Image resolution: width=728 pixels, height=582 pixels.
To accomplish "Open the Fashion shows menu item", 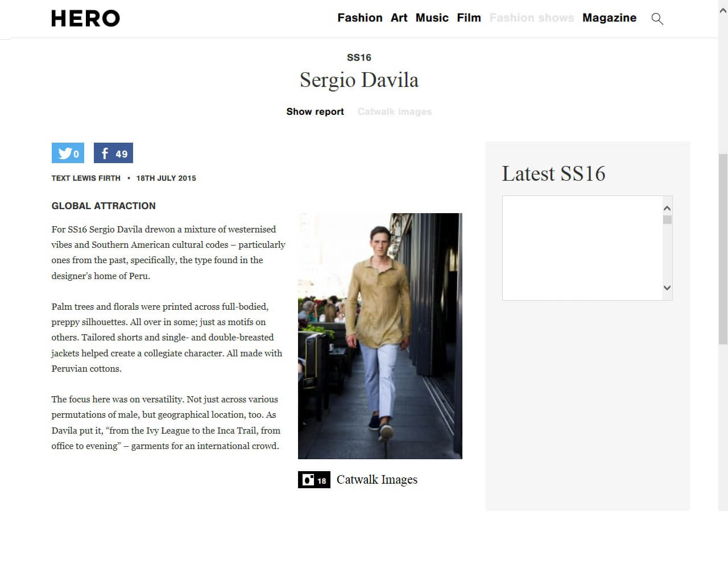I will click(532, 18).
